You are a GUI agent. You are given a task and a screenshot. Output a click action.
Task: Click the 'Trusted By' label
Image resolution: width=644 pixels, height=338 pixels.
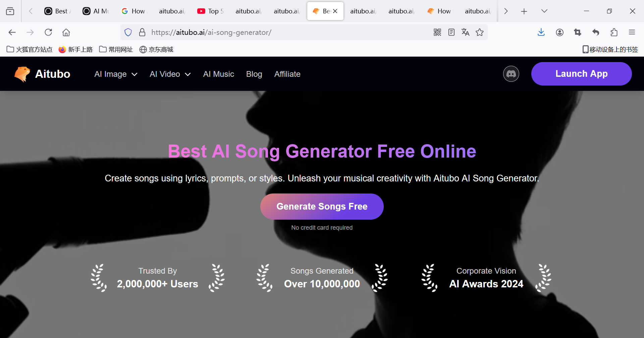(x=158, y=271)
